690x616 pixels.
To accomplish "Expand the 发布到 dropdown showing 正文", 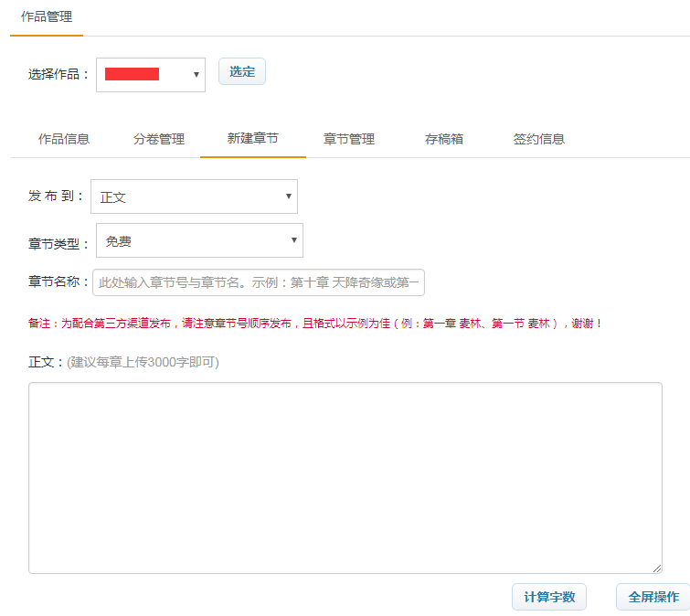I will point(194,196).
